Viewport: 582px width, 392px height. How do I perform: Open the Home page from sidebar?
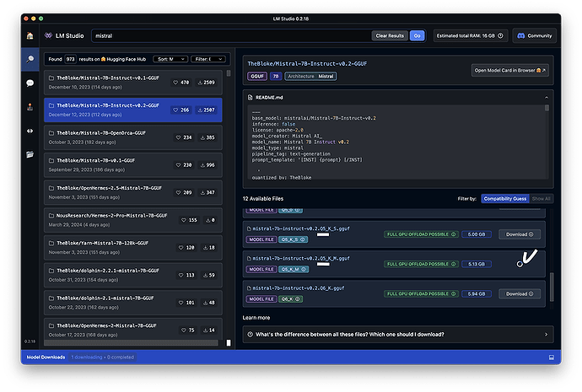[x=30, y=35]
